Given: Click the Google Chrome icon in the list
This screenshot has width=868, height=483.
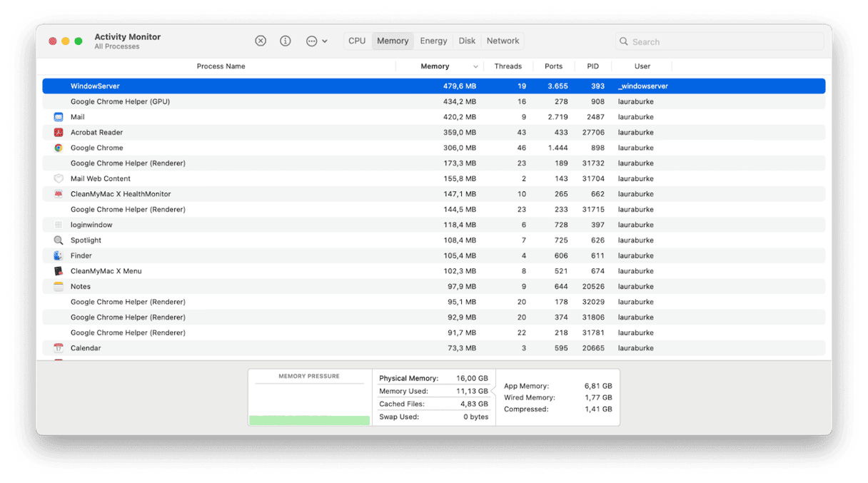Looking at the screenshot, I should click(x=59, y=148).
